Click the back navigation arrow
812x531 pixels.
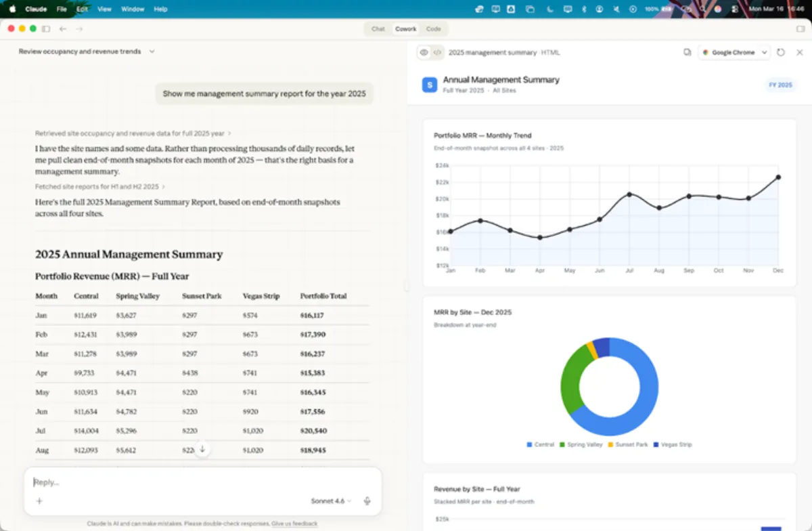pyautogui.click(x=63, y=29)
